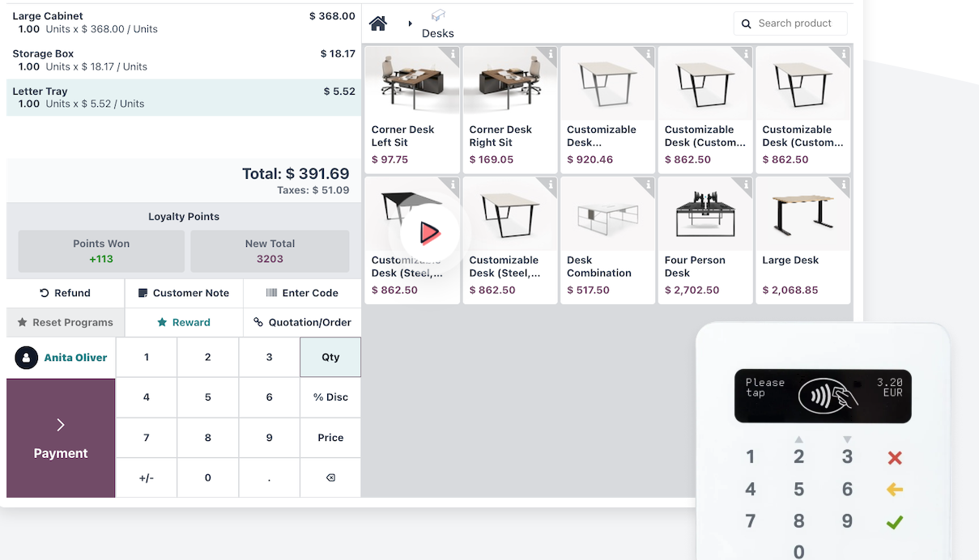The width and height of the screenshot is (979, 560).
Task: Tap green checkmark on payment terminal
Action: pos(894,522)
